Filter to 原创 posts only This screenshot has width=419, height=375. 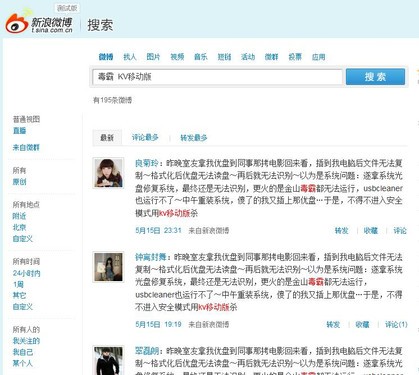(19, 182)
